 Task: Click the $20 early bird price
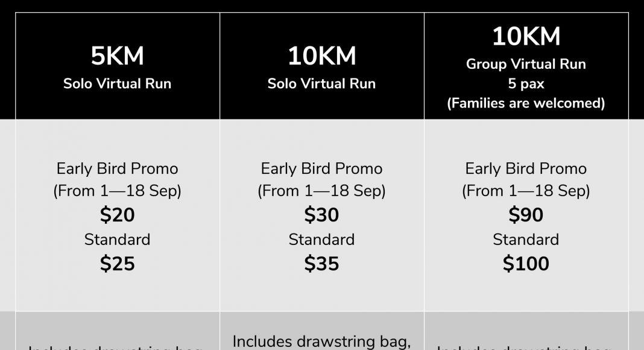coord(117,215)
